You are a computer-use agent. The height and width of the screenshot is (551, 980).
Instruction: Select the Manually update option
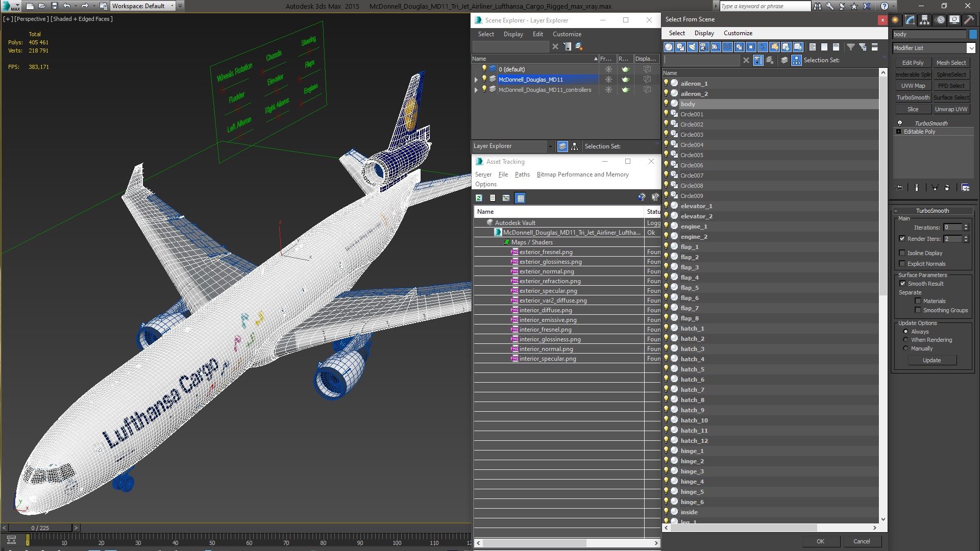coord(905,348)
